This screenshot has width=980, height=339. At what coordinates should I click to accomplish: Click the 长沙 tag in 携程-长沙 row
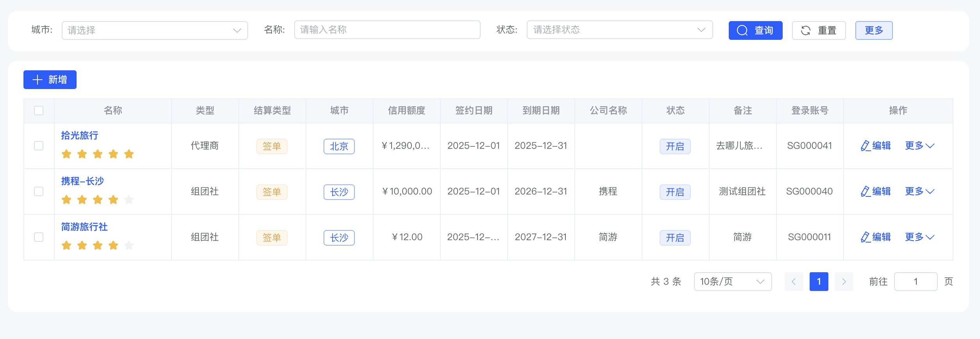click(339, 192)
